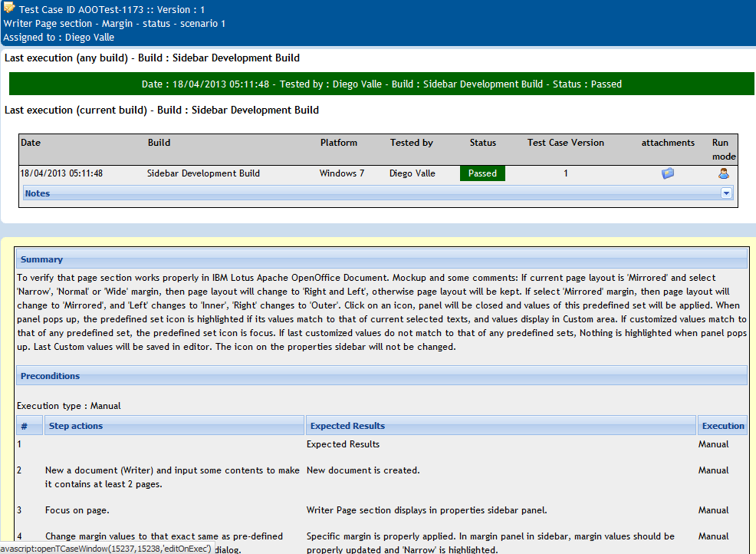756x554 pixels.
Task: Open the attachments folder icon in execution row
Action: tap(668, 173)
